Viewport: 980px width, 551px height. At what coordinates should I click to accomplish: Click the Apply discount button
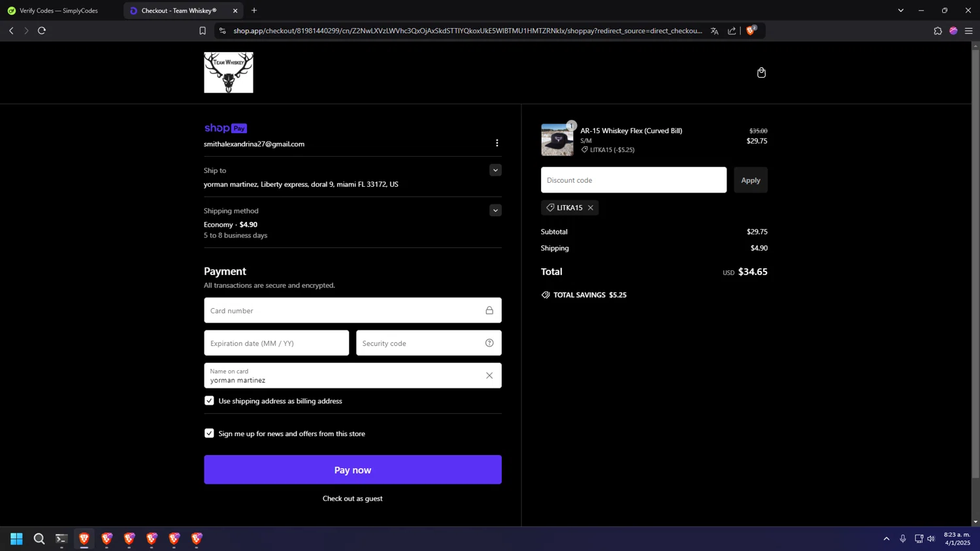[x=751, y=180]
